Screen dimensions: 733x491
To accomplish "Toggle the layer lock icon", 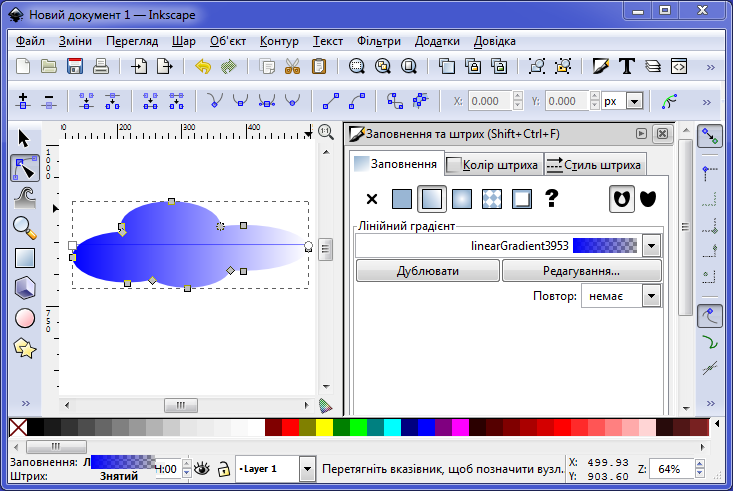I will pos(224,468).
